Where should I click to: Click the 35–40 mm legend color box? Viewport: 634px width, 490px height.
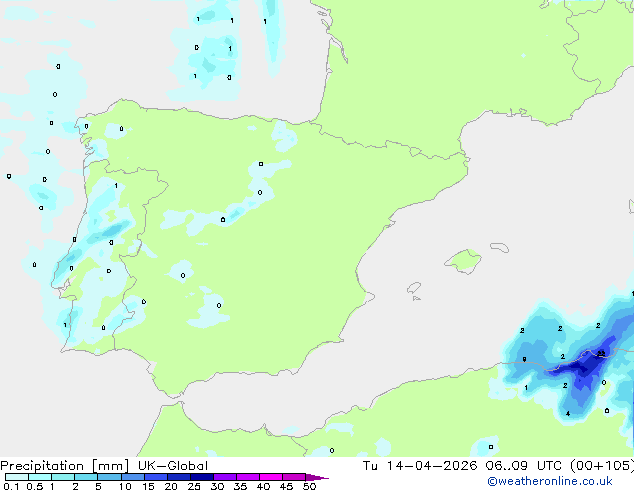(x=247, y=477)
